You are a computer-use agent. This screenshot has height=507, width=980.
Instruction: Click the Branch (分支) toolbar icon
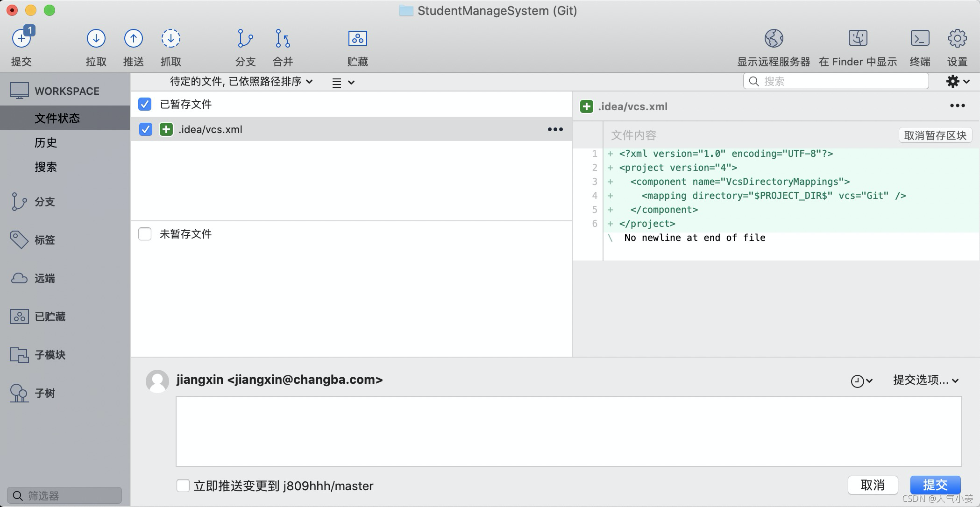point(245,38)
